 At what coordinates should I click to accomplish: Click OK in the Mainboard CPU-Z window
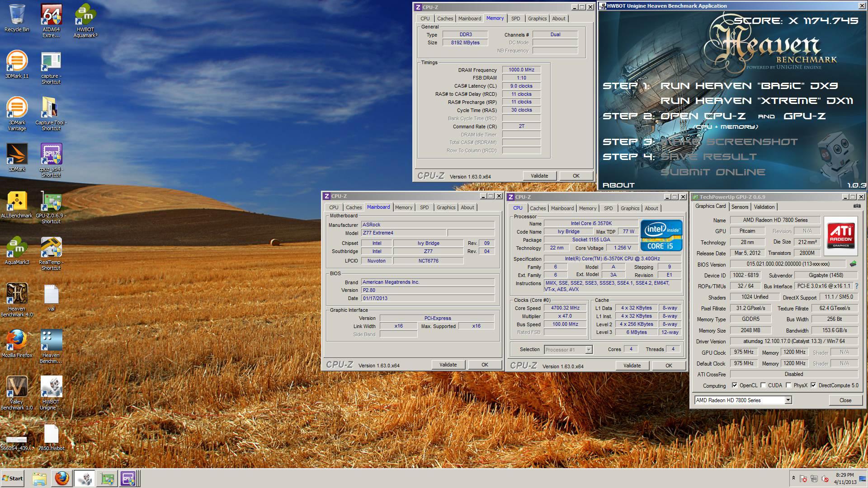pos(485,365)
